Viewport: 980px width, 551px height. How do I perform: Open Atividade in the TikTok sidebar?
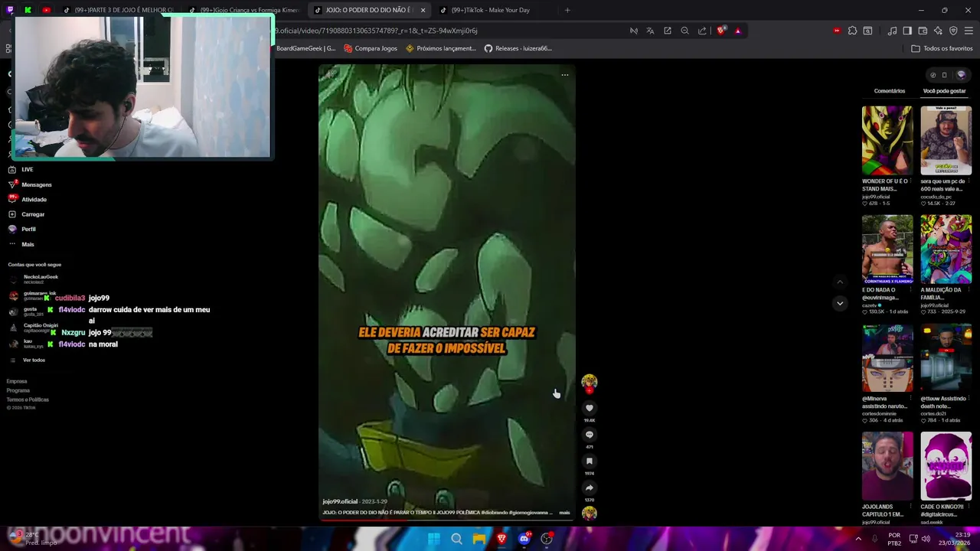28,199
